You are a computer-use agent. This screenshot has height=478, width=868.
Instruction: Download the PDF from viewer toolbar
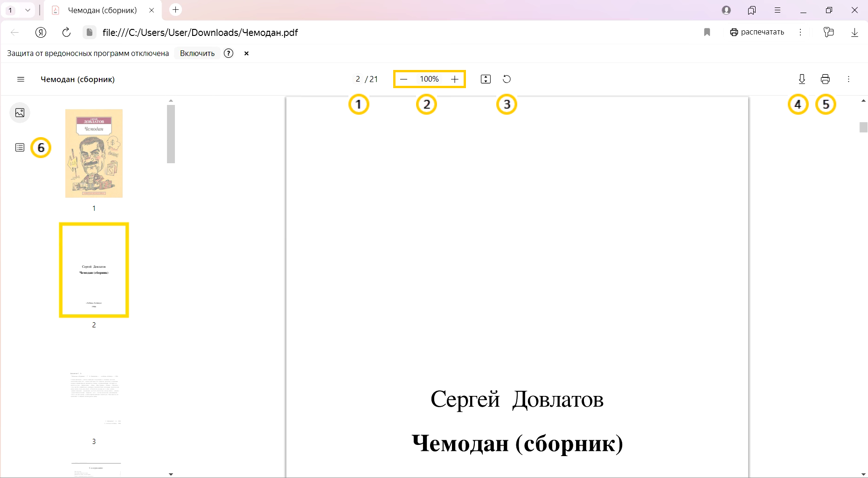[802, 79]
